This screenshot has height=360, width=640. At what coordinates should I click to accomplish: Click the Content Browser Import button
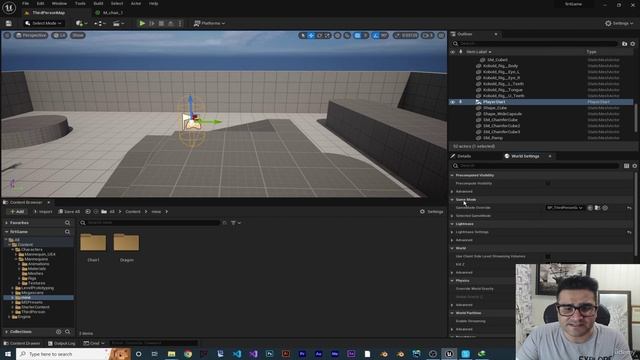pos(43,211)
